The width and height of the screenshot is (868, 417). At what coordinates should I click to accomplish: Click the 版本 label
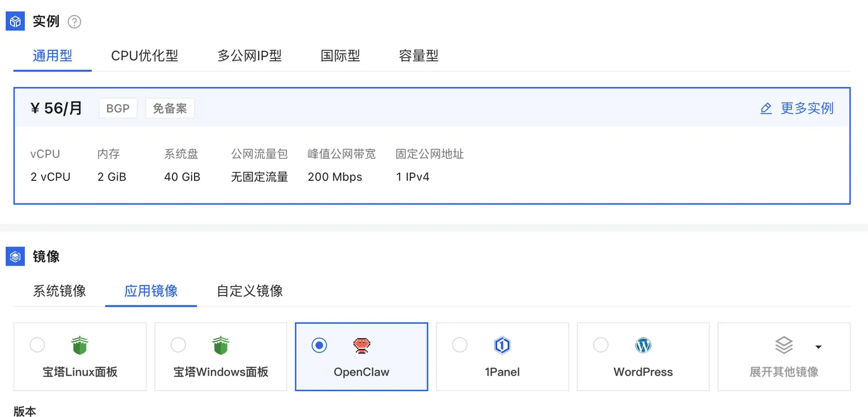25,411
